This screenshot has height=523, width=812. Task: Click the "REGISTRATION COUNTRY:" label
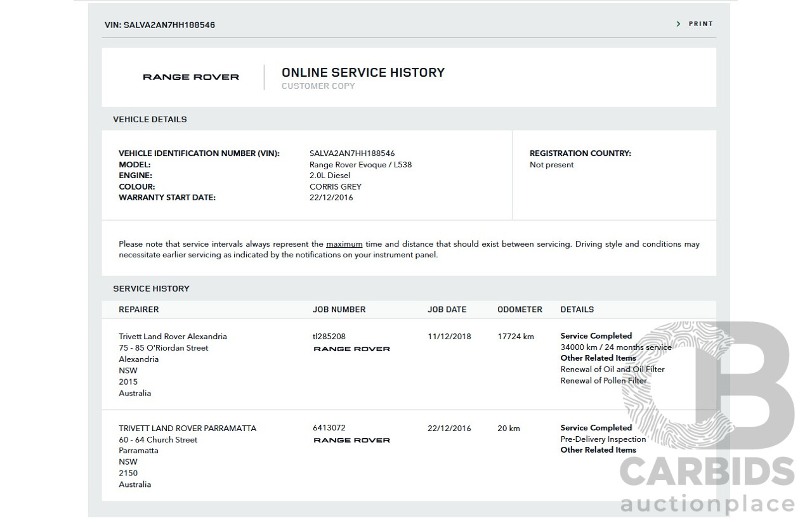pyautogui.click(x=580, y=153)
